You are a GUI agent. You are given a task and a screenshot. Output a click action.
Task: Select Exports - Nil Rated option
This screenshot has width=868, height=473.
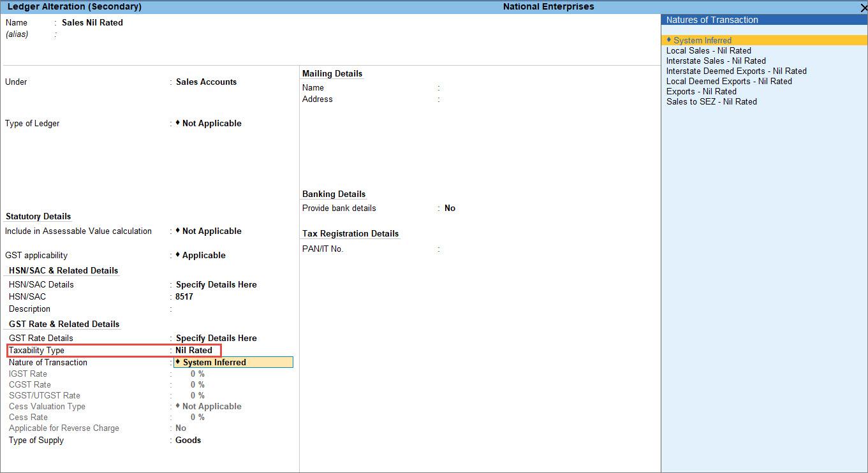point(701,91)
